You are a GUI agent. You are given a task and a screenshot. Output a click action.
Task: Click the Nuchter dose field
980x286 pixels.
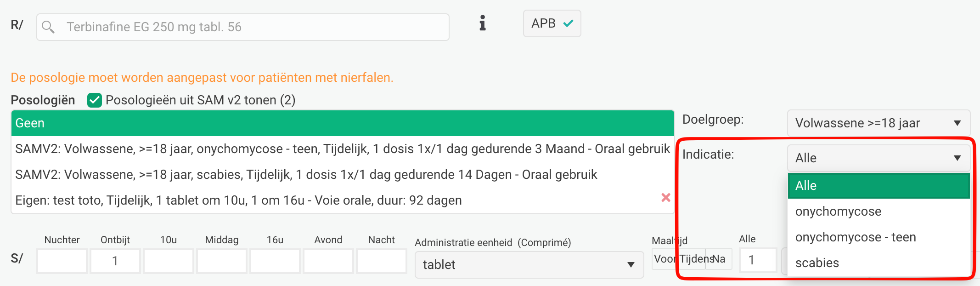click(x=62, y=261)
